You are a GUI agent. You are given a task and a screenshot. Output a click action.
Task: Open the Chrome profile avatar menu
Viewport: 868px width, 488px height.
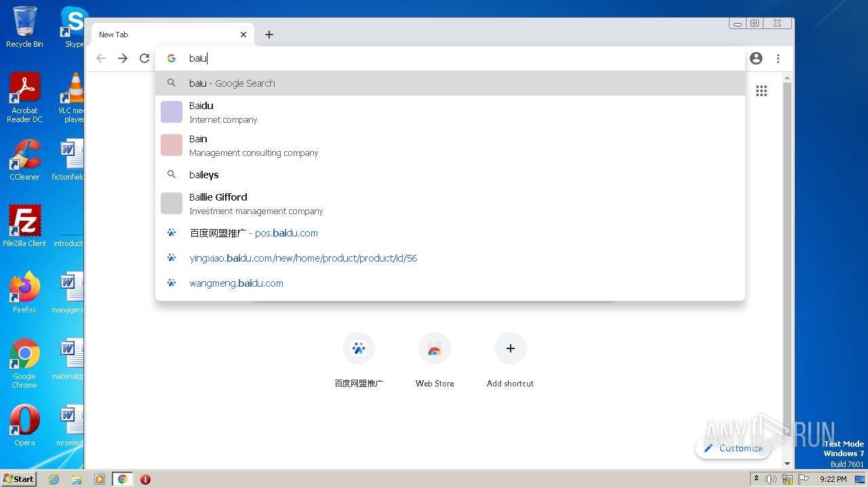(x=756, y=58)
